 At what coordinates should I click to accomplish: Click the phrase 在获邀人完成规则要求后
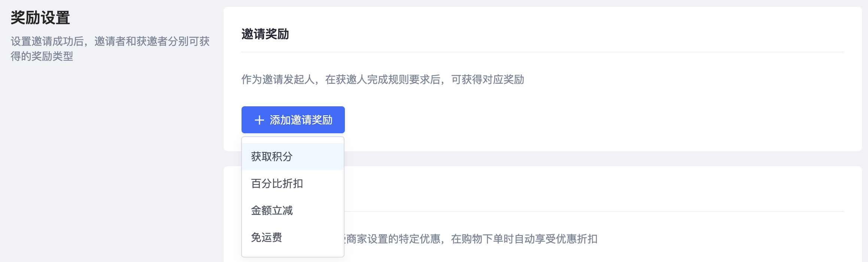[383, 79]
